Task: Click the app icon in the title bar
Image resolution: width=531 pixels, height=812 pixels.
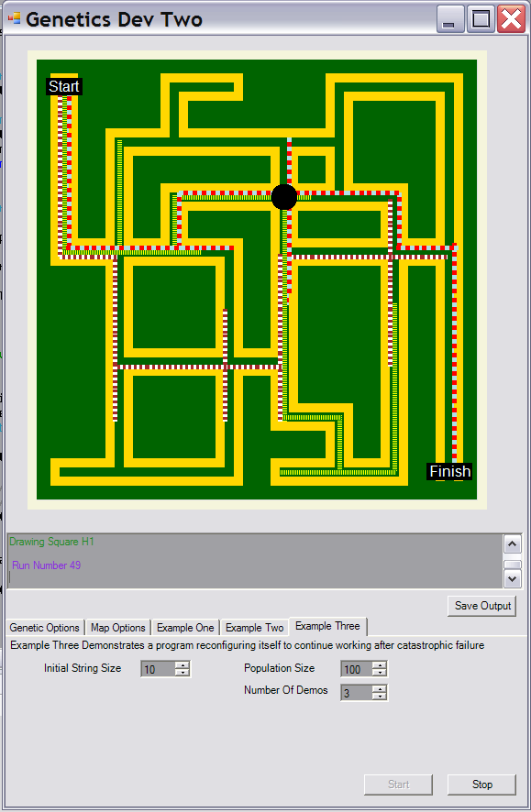Action: 15,18
